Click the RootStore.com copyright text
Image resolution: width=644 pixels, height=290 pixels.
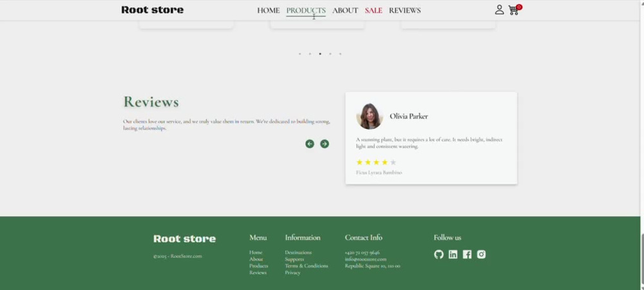(x=178, y=256)
